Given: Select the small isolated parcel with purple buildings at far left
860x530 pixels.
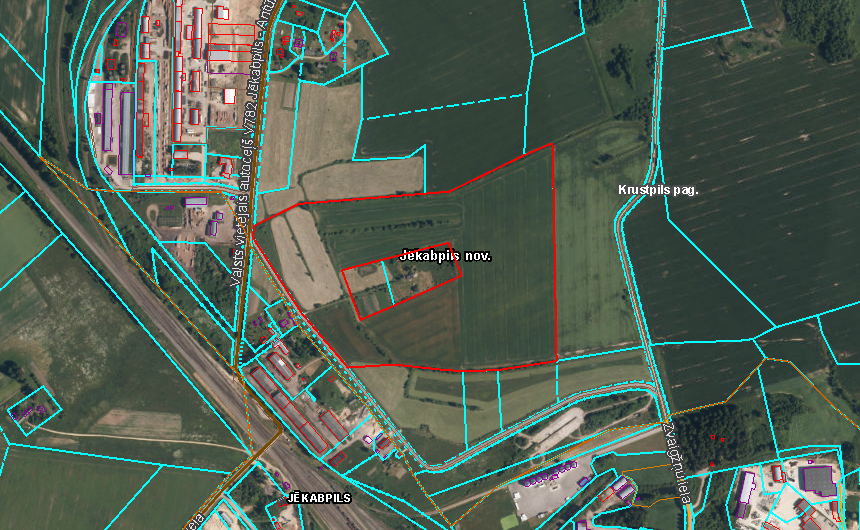Looking at the screenshot, I should 32,409.
